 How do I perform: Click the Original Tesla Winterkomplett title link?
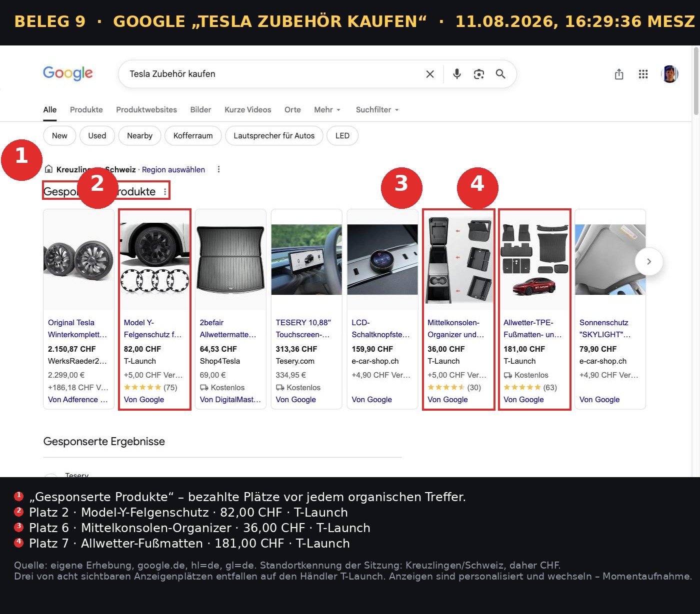point(77,329)
